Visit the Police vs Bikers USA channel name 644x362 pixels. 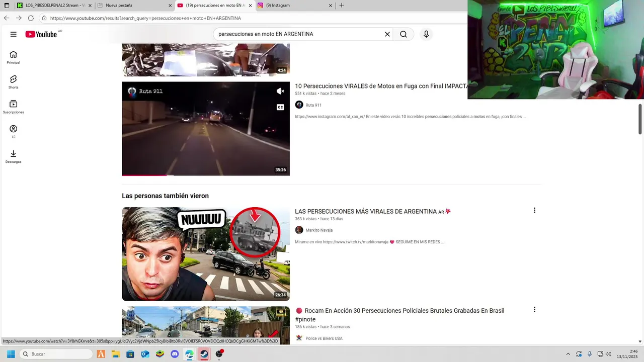pos(324,338)
